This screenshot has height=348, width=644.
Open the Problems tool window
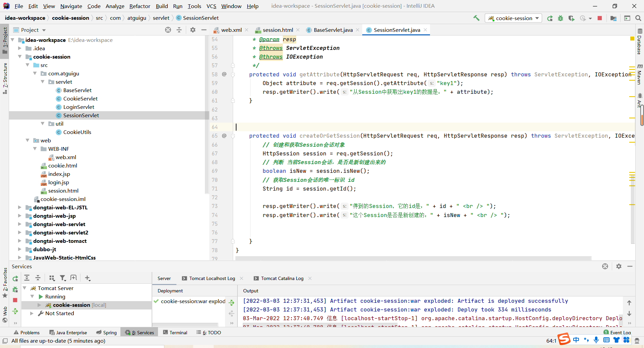tap(26, 332)
